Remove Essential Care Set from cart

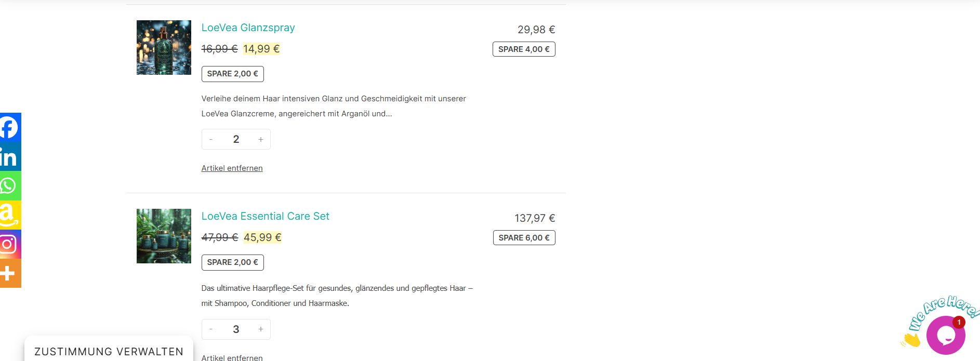[x=232, y=357]
